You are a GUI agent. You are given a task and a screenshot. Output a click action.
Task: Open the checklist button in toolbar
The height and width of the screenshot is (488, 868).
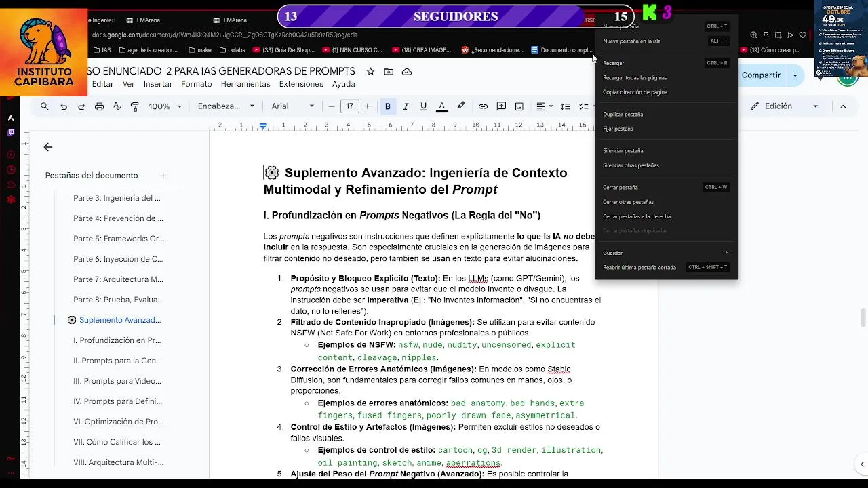point(584,106)
